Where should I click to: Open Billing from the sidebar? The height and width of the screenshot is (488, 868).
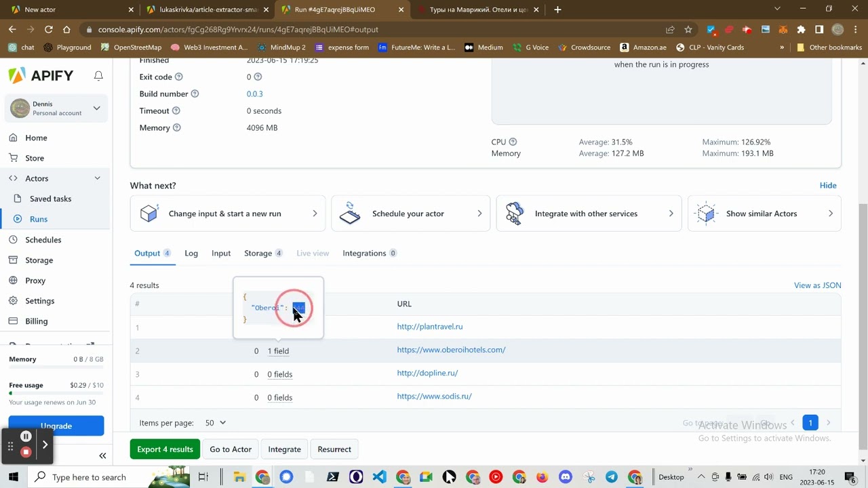point(36,321)
